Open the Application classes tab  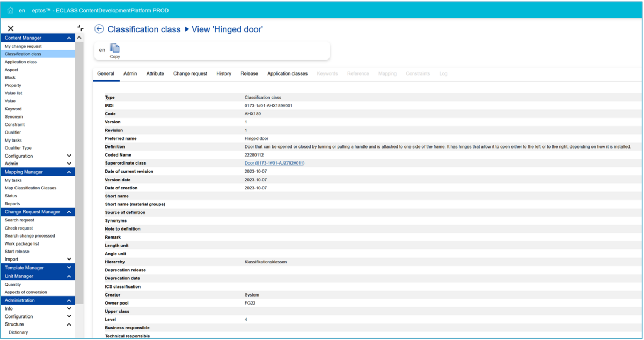point(287,73)
